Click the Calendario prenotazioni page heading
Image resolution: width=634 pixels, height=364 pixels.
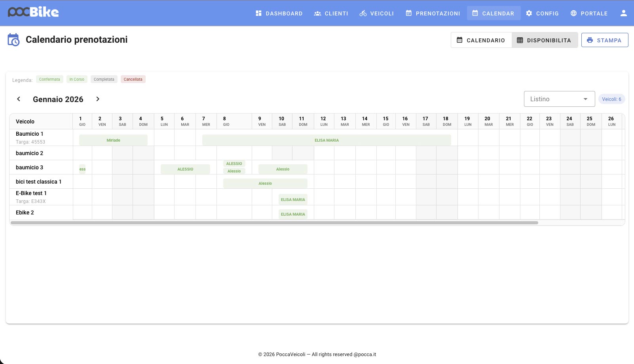tap(77, 40)
